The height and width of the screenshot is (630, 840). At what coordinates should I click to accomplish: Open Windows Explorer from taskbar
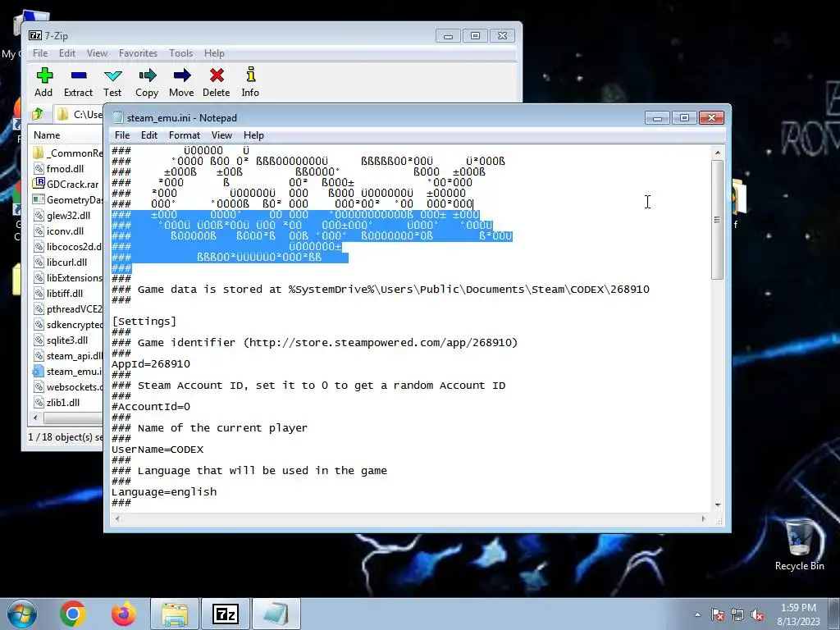(x=175, y=614)
